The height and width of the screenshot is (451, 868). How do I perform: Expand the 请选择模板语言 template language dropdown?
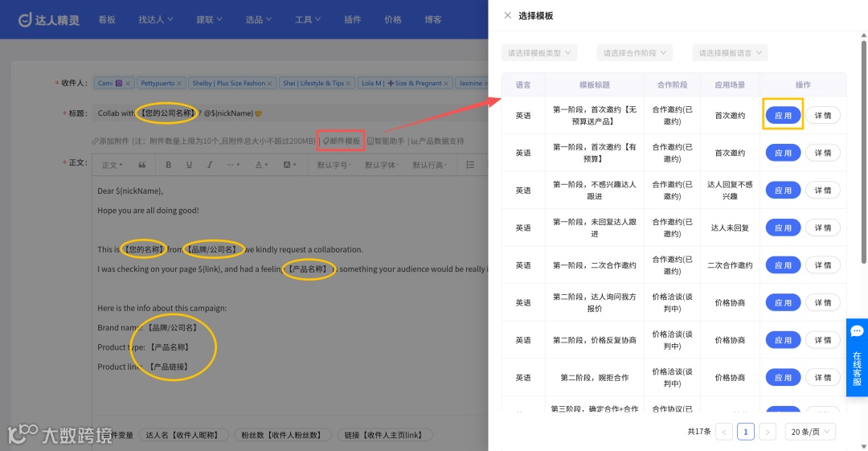tap(730, 52)
